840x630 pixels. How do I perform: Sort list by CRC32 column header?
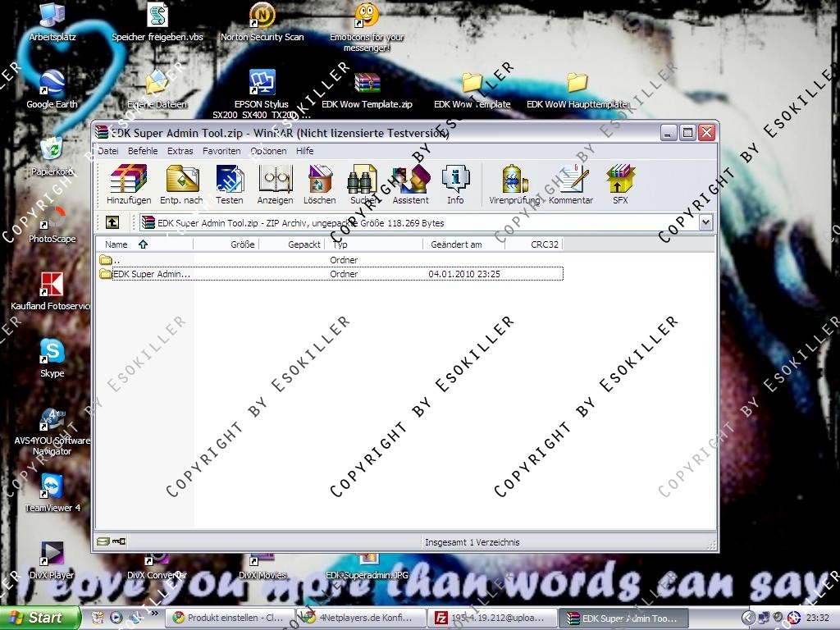click(x=533, y=244)
